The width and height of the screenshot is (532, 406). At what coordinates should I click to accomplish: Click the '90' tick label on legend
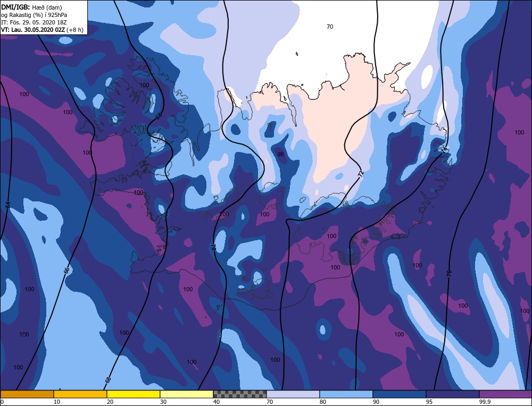[x=376, y=402]
